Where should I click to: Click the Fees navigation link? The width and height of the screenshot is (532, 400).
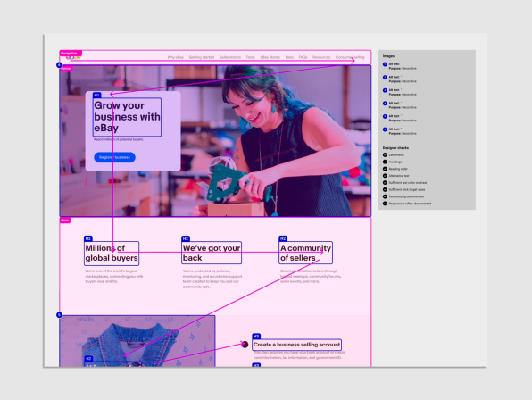click(x=289, y=57)
